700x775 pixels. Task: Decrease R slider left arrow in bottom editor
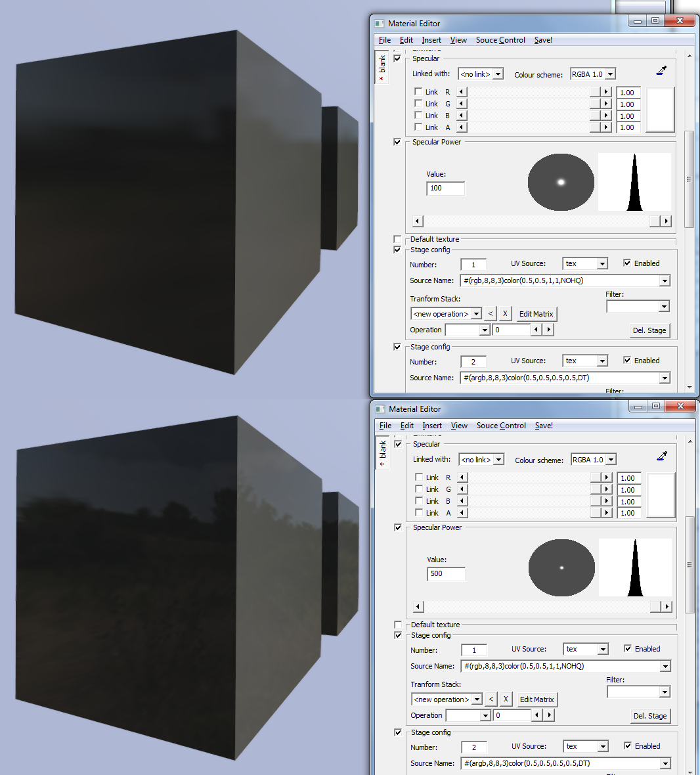click(x=462, y=477)
